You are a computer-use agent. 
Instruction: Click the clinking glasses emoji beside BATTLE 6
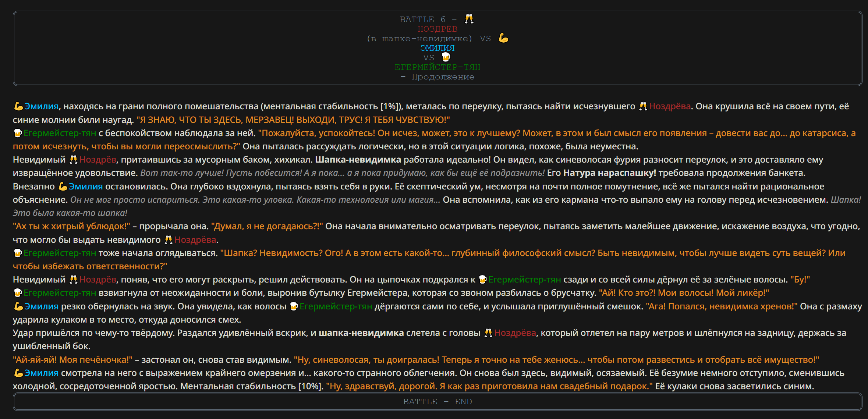tap(469, 19)
